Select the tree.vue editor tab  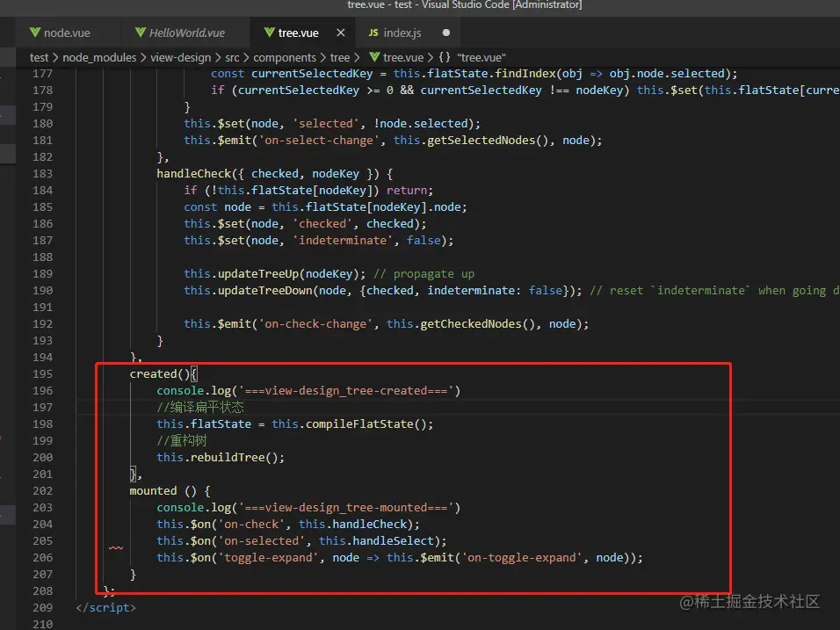tap(298, 33)
